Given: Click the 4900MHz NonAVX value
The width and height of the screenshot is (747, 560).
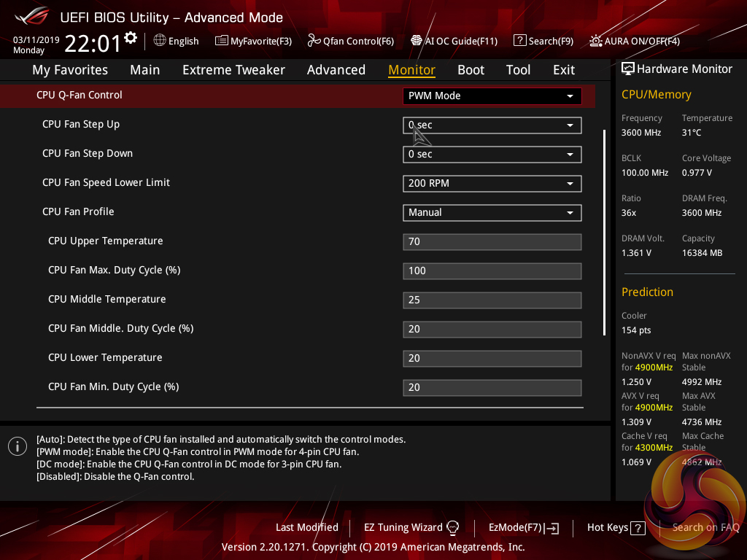Looking at the screenshot, I should coord(654,367).
